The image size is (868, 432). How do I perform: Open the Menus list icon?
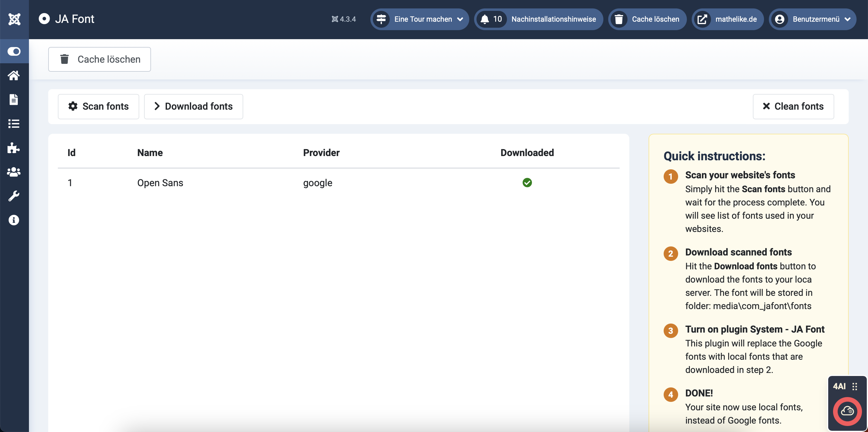point(14,124)
